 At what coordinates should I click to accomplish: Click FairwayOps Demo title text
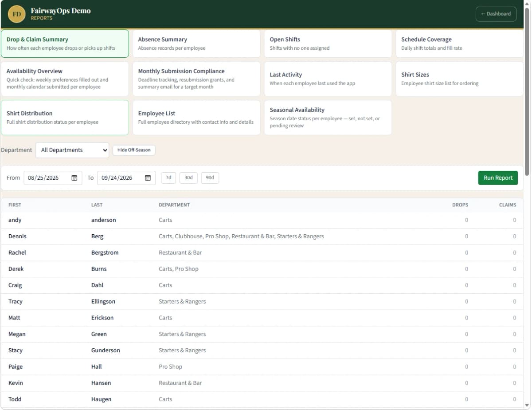click(x=61, y=11)
